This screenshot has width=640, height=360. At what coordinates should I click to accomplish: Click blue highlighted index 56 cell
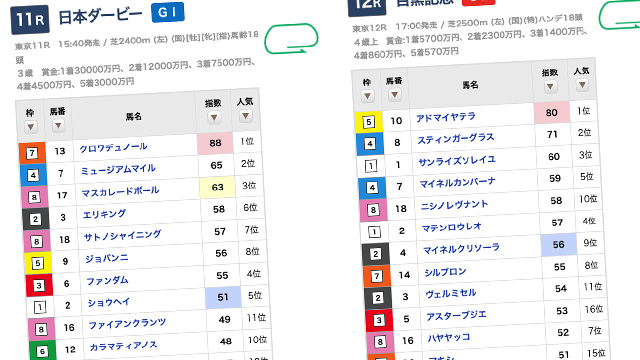click(558, 244)
